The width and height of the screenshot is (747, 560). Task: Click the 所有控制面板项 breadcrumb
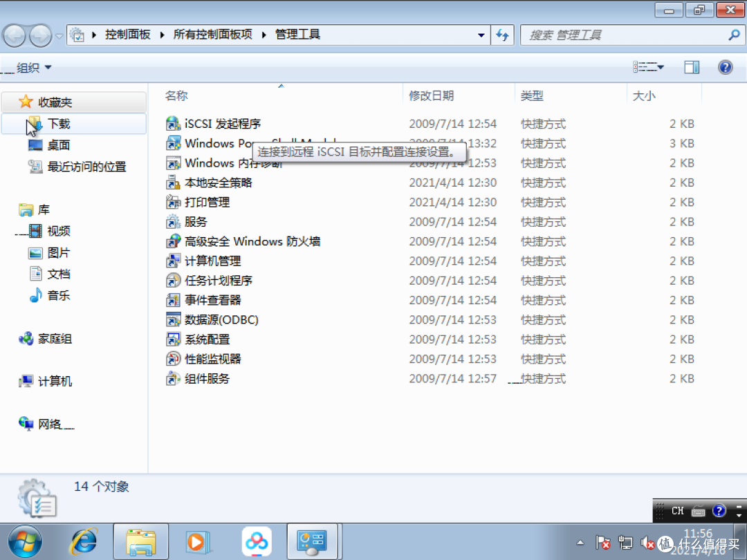(212, 35)
